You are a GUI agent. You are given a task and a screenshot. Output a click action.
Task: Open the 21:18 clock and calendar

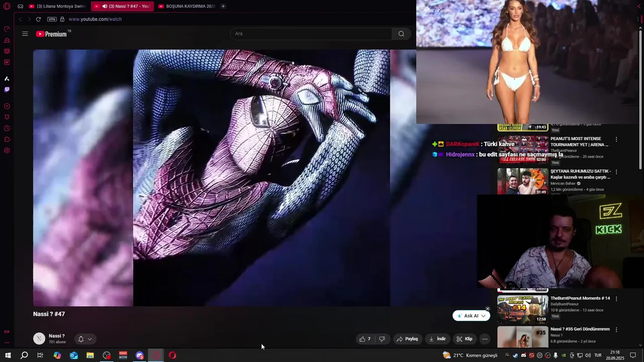(x=615, y=355)
